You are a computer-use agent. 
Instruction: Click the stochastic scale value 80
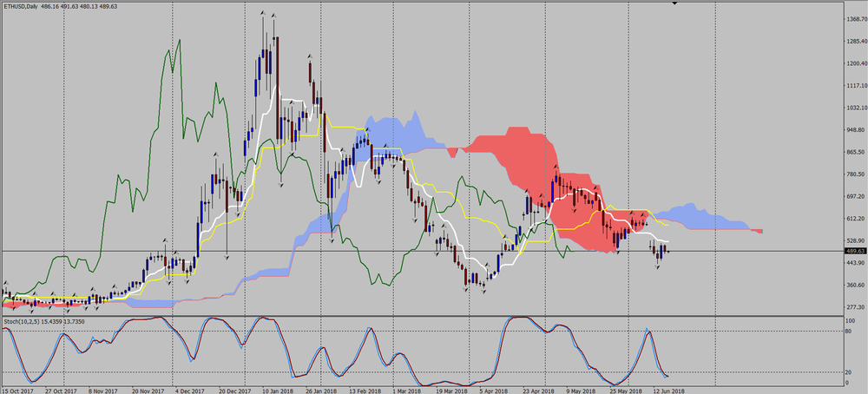[849, 331]
